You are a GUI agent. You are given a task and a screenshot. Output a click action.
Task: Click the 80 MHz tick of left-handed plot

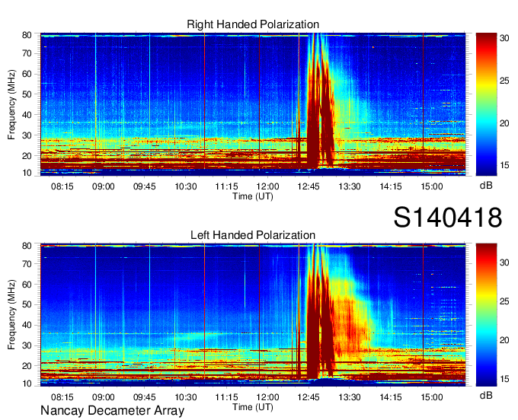(27, 246)
